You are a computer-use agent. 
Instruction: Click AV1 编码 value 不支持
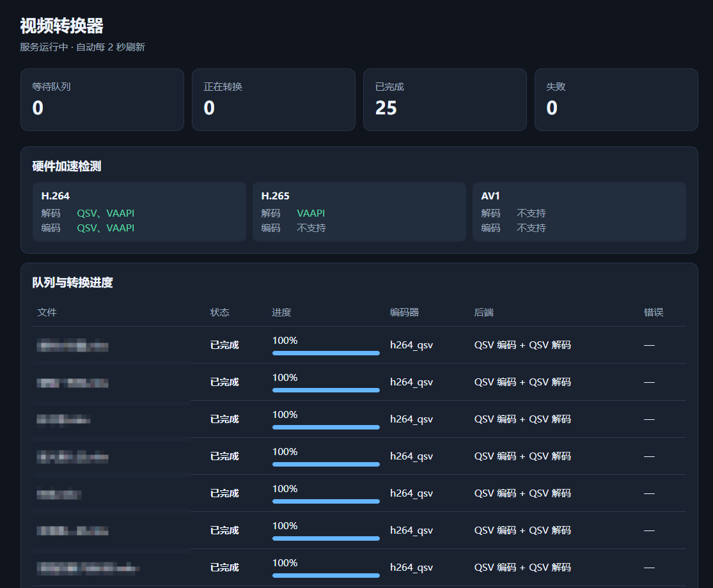point(531,228)
